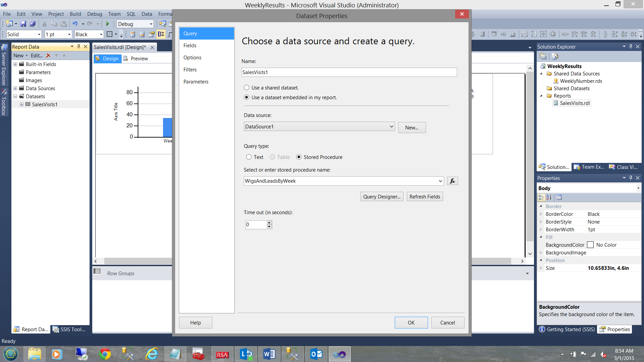Open the Data source DataSource1 dropdown
Screen dimensions: 644x362
click(391, 127)
